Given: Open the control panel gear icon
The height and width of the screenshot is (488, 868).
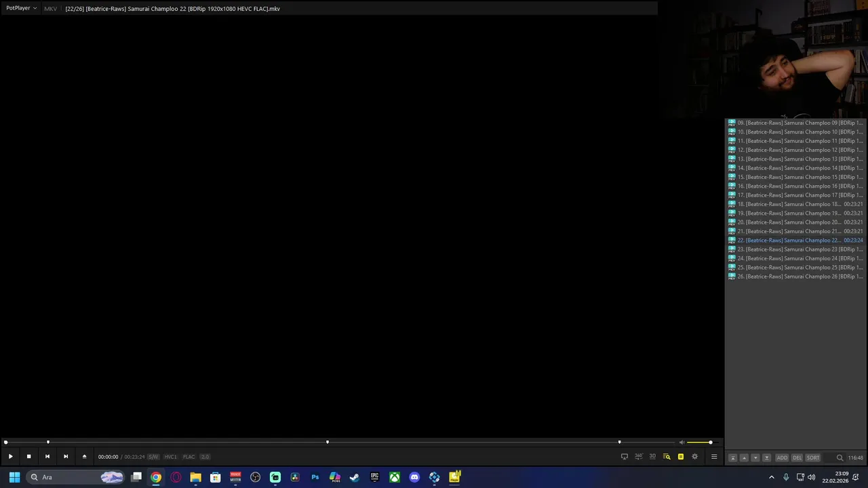Looking at the screenshot, I should click(694, 457).
